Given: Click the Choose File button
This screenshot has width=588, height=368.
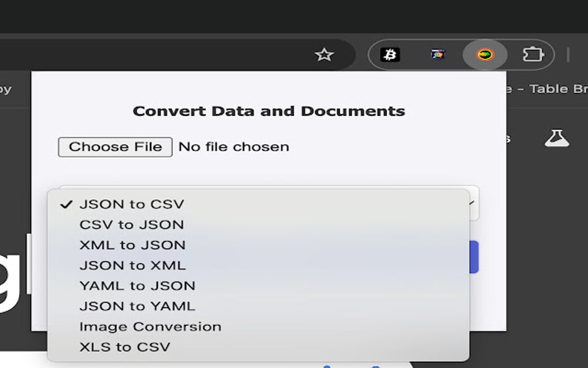Looking at the screenshot, I should point(115,147).
